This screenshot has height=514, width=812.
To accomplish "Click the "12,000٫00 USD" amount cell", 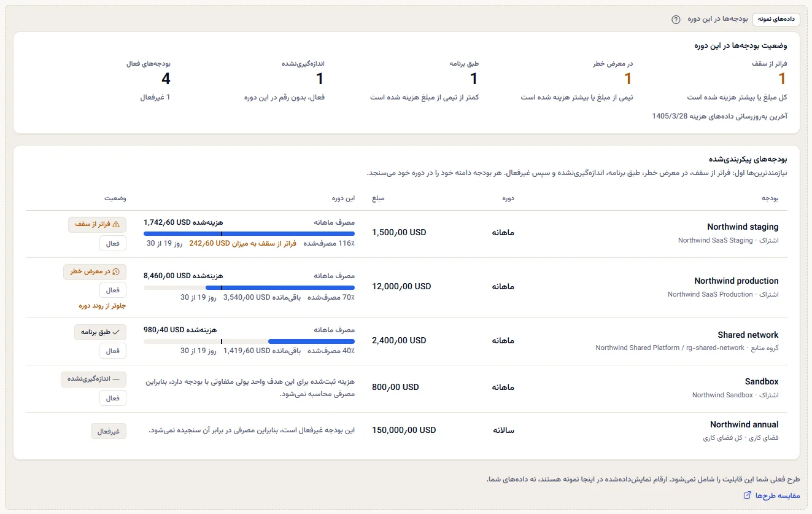I will pyautogui.click(x=401, y=287).
